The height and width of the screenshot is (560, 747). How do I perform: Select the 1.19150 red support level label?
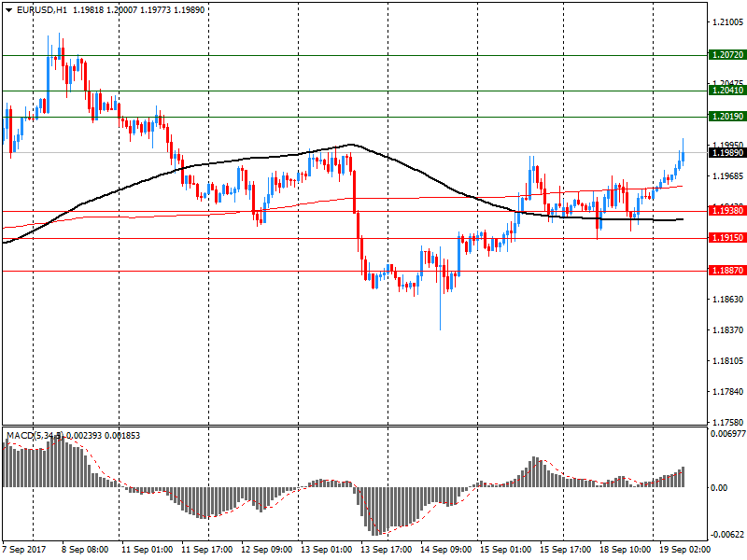click(x=727, y=238)
